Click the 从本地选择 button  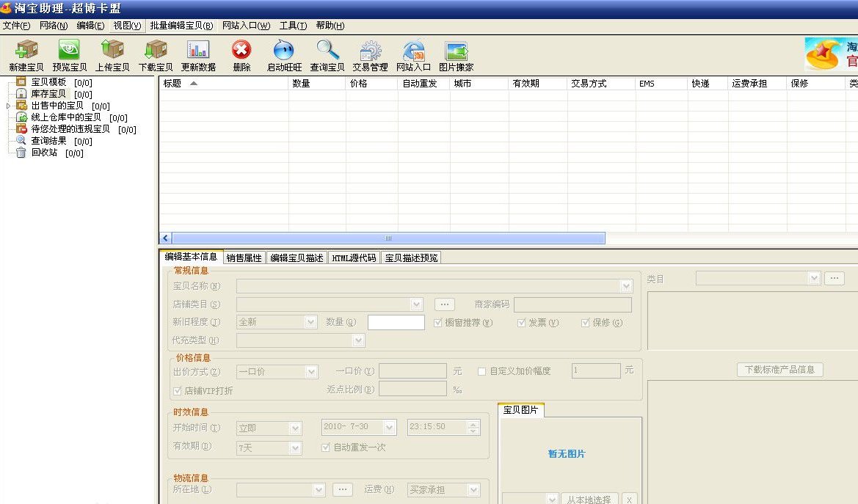click(x=589, y=499)
